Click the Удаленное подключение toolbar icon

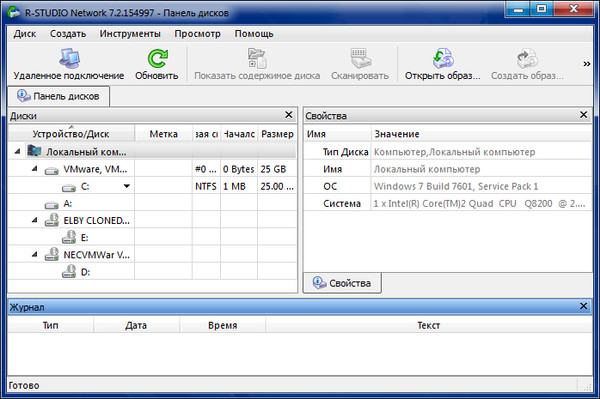click(x=69, y=59)
